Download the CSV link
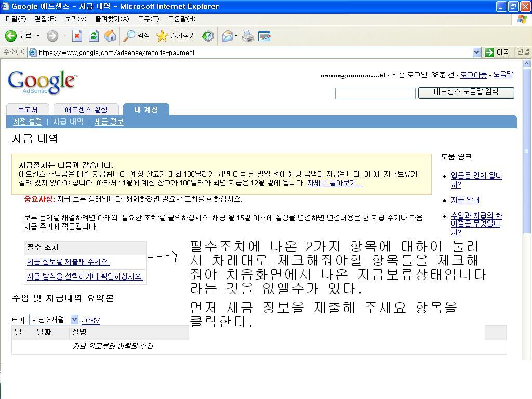Viewport: 532px width, 399px height. tap(92, 321)
